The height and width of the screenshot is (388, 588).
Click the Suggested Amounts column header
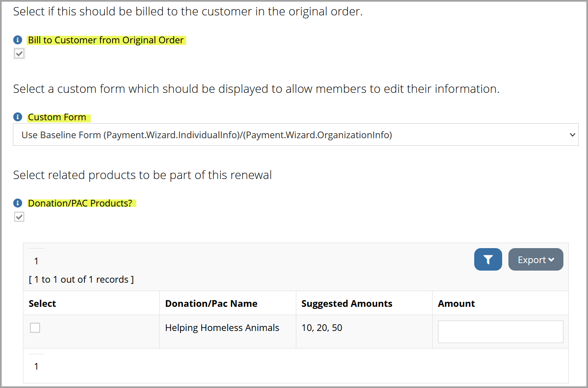click(347, 303)
